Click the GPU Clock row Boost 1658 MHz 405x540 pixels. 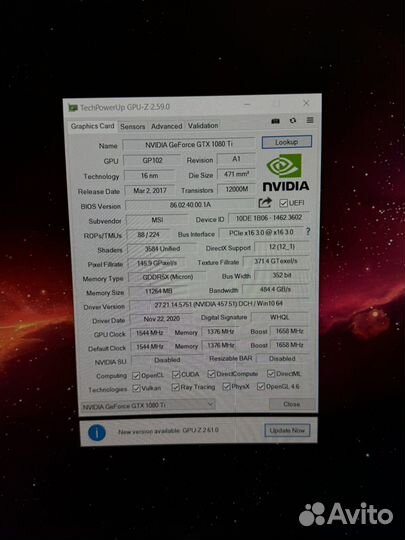tap(289, 331)
